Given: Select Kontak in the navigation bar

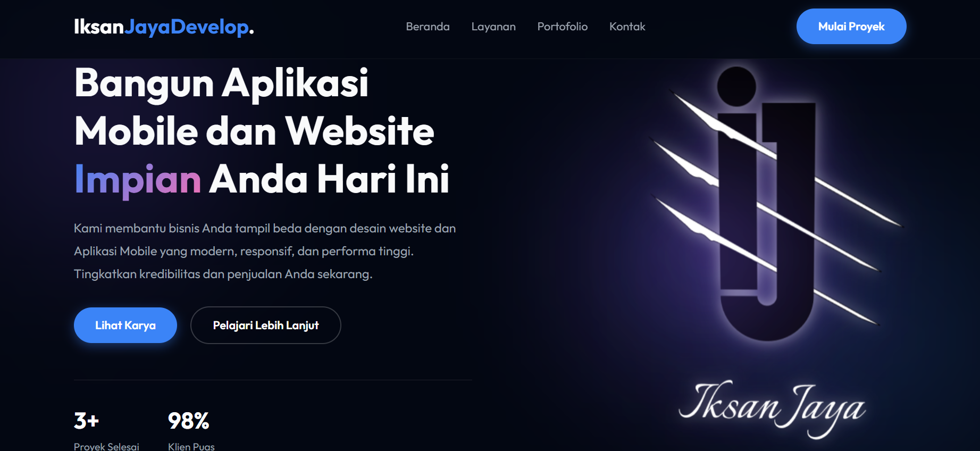Looking at the screenshot, I should (x=627, y=27).
